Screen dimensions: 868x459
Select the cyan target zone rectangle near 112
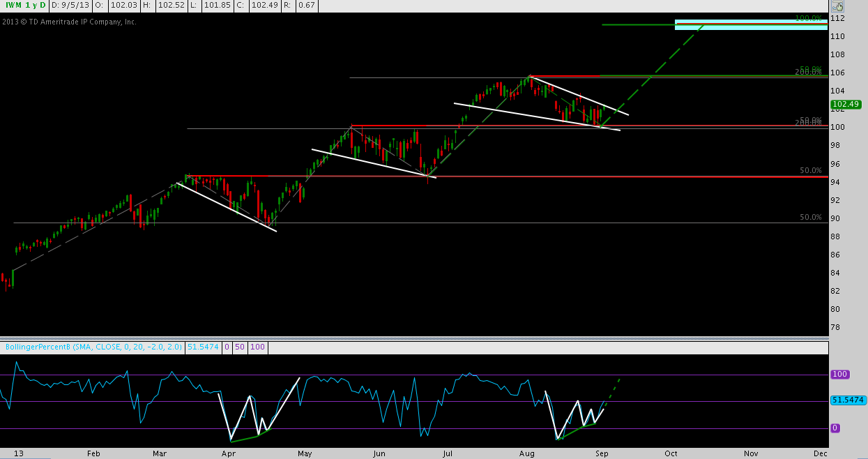coord(751,24)
